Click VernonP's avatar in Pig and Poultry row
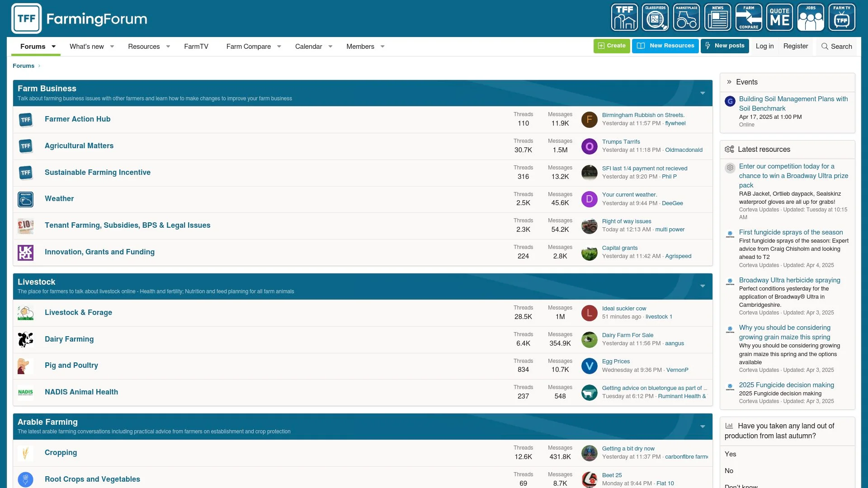This screenshot has width=868, height=488. click(590, 366)
